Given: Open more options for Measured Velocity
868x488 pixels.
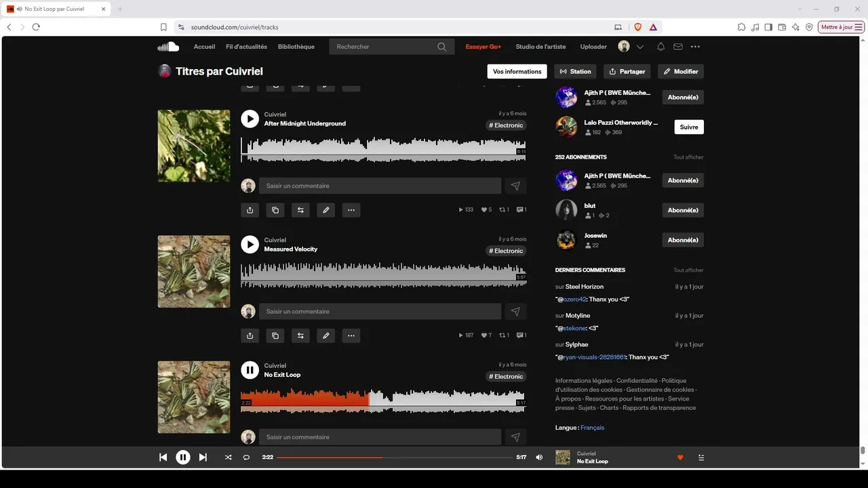Looking at the screenshot, I should tap(351, 335).
